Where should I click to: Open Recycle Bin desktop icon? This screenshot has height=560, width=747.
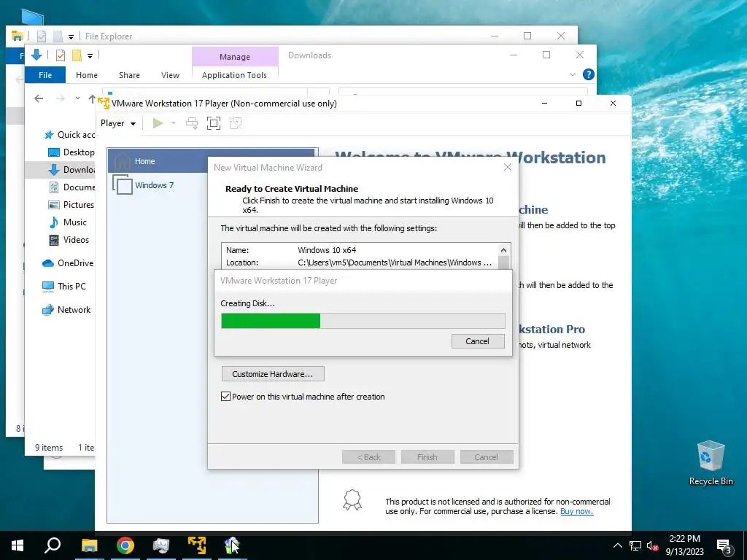(711, 463)
